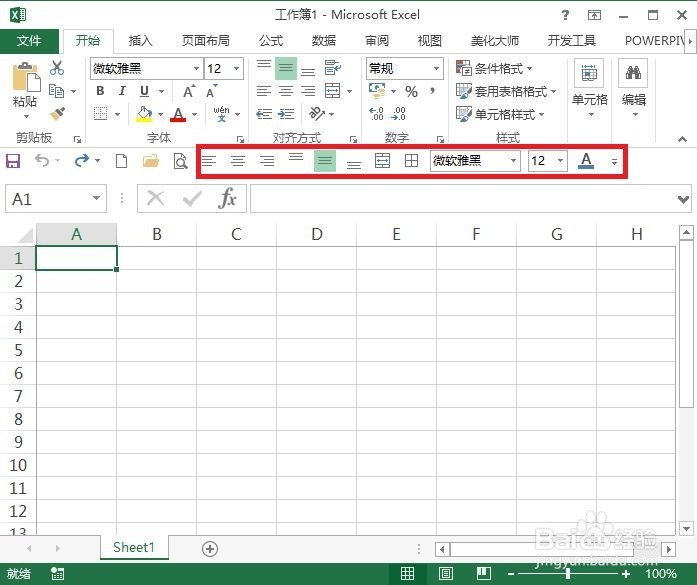Switch to the 数据 tab

[x=324, y=41]
